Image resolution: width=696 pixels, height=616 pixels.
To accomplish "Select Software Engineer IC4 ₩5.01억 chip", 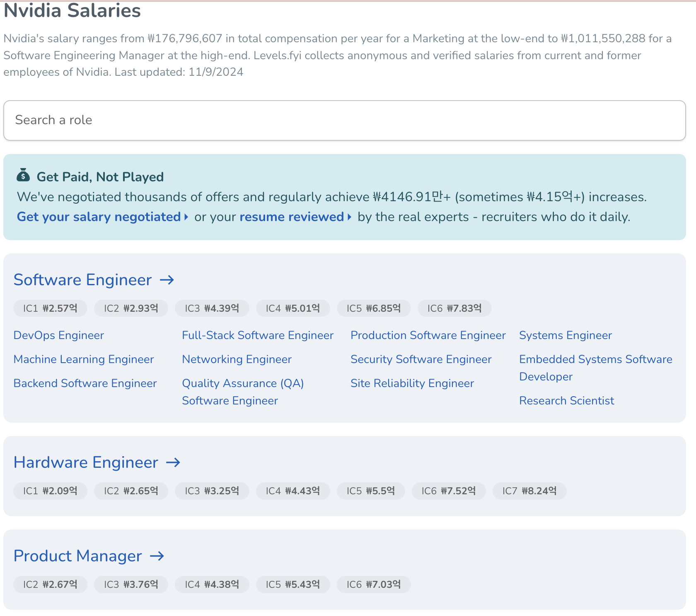I will click(x=293, y=308).
